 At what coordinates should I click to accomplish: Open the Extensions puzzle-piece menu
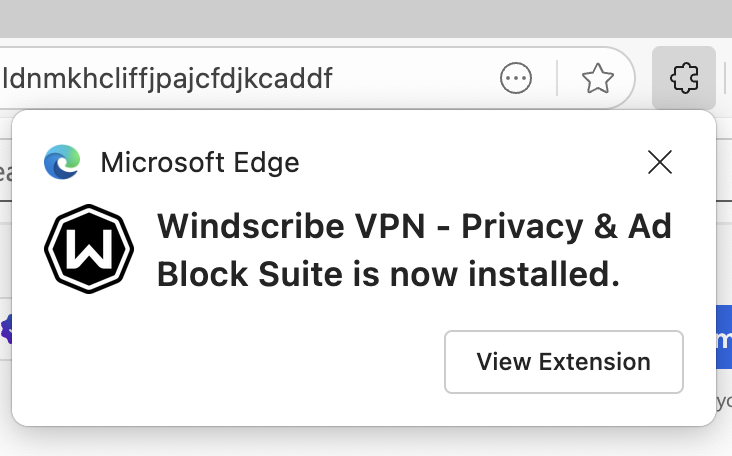[684, 78]
